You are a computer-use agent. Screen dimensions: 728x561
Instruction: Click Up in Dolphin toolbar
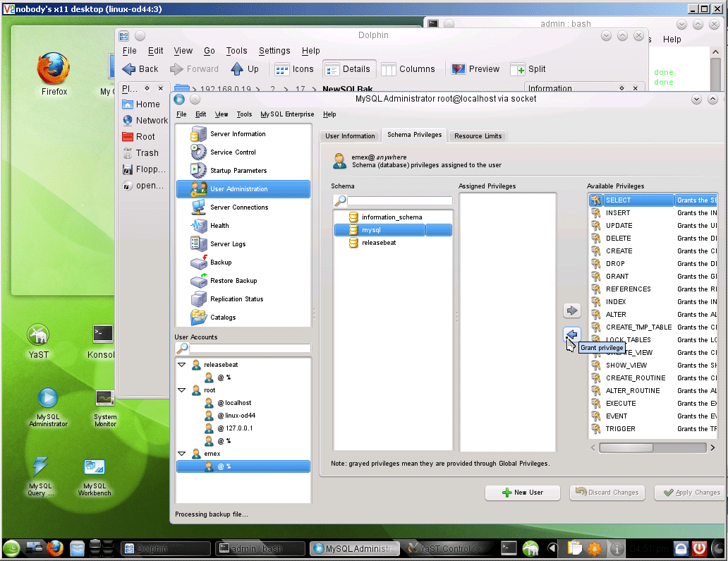[245, 69]
